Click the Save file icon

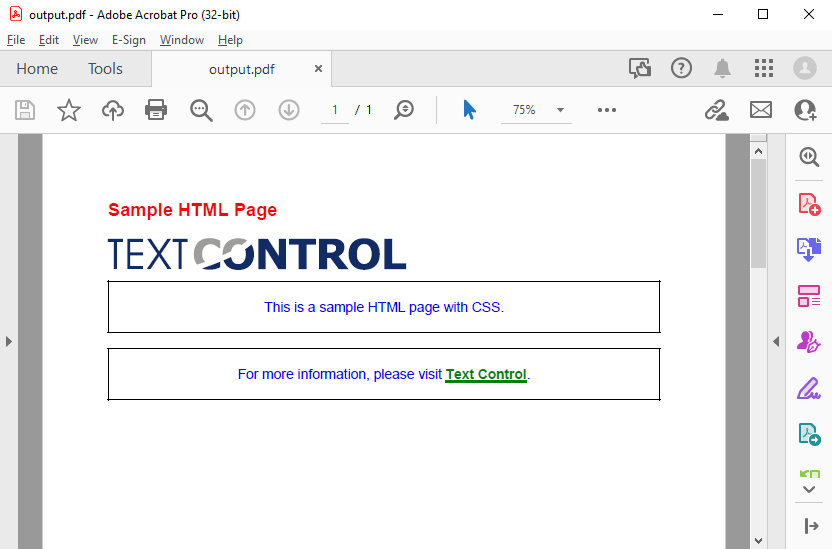click(x=25, y=110)
